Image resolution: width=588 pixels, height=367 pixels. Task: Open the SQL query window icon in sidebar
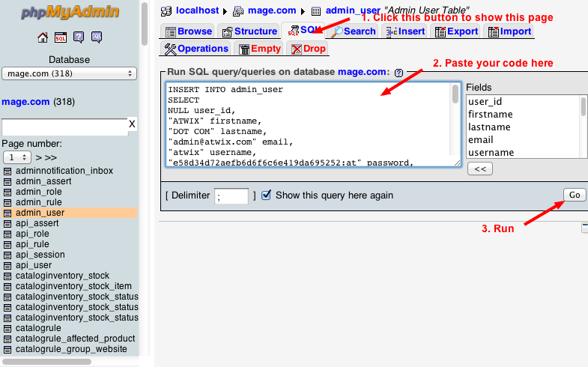[61, 37]
